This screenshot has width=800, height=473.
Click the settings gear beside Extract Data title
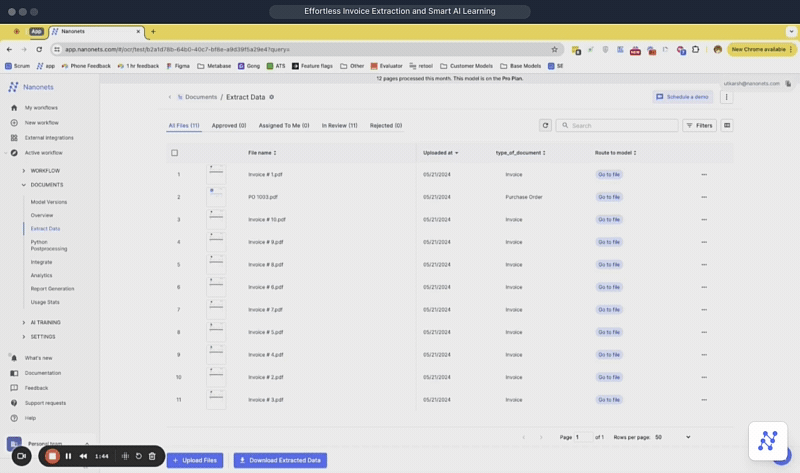click(x=271, y=97)
